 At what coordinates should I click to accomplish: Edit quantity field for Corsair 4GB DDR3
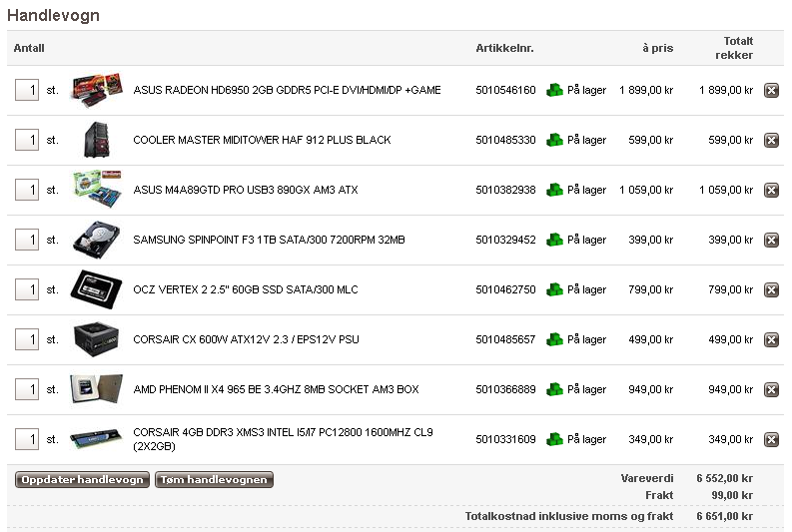(27, 439)
